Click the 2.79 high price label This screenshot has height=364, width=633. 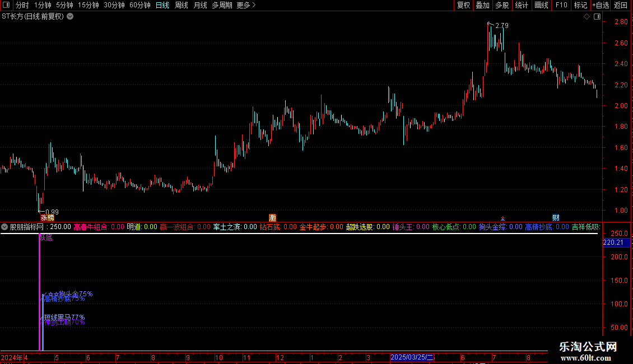pos(502,25)
